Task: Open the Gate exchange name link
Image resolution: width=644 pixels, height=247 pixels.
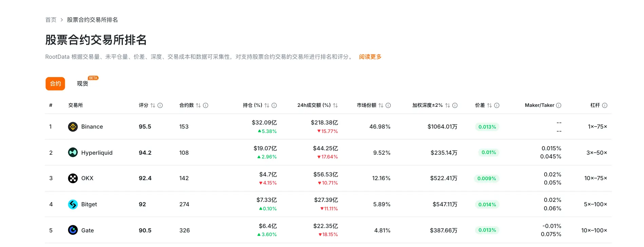Action: 88,230
